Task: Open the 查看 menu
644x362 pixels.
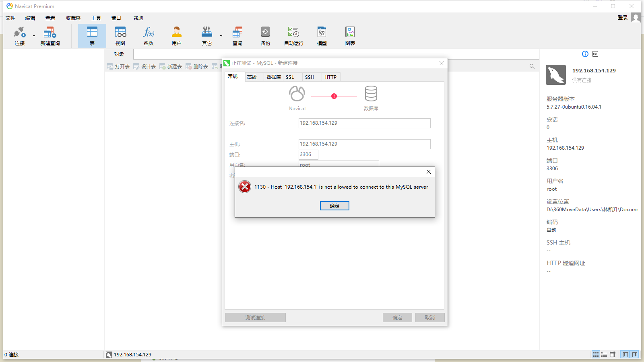Action: (50, 18)
